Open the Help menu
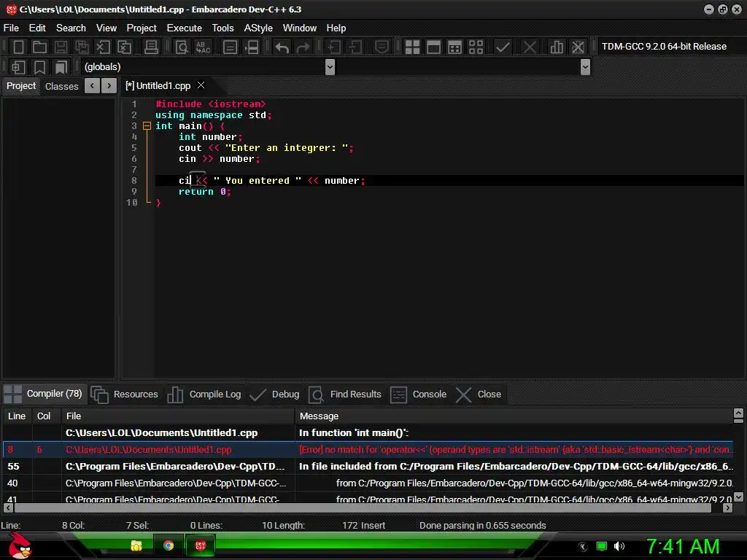This screenshot has height=560, width=747. [x=336, y=28]
